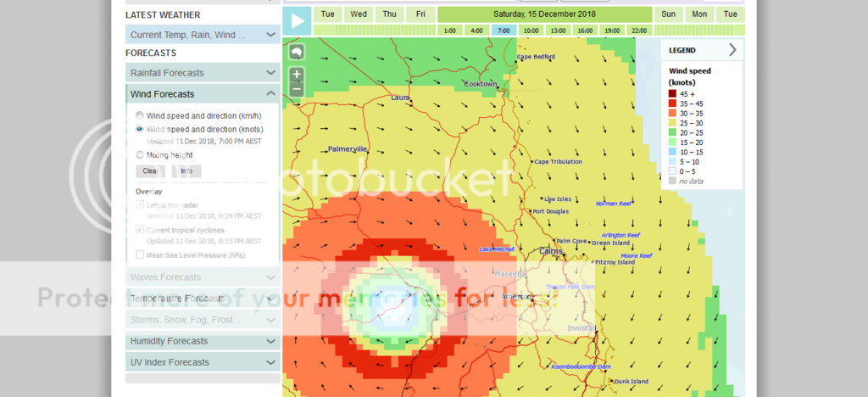Switch to Thu day tab
This screenshot has height=397, width=868.
click(389, 14)
